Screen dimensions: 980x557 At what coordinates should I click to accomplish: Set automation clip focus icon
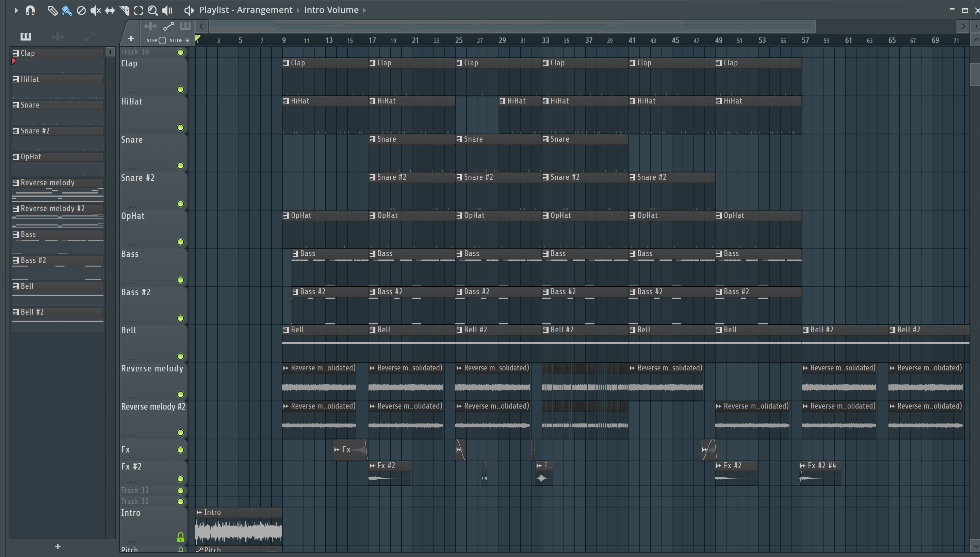[168, 27]
